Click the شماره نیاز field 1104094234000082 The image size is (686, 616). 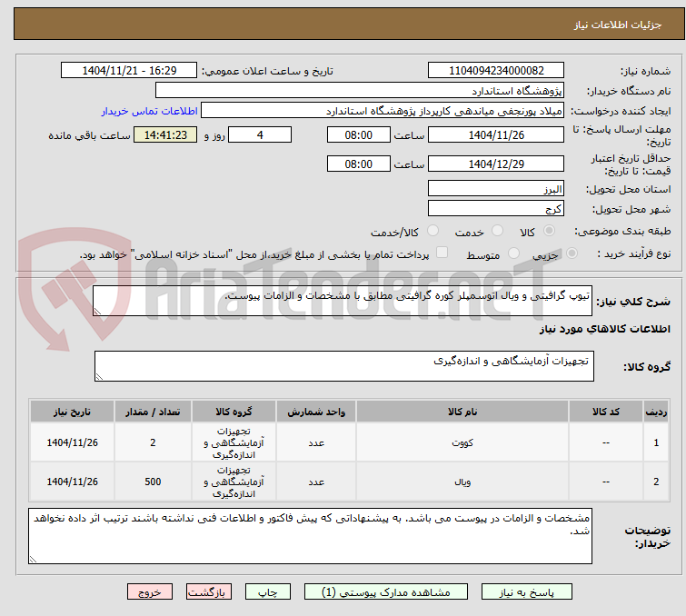[x=496, y=71]
